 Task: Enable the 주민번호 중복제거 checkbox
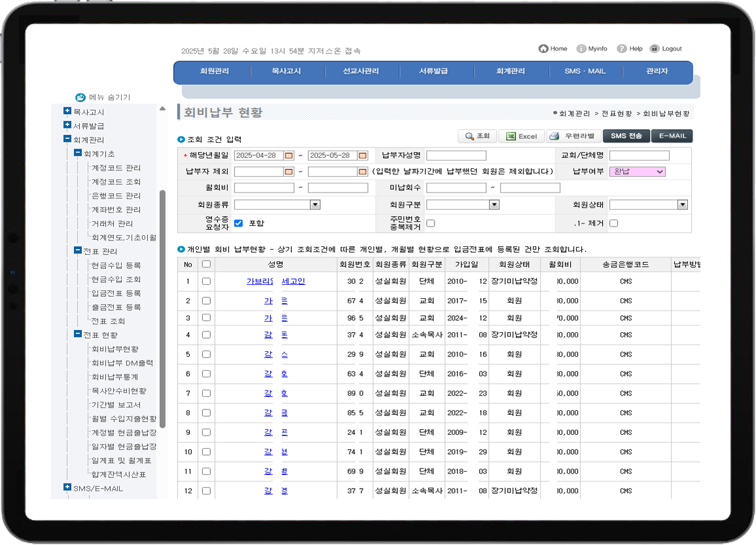tap(431, 223)
